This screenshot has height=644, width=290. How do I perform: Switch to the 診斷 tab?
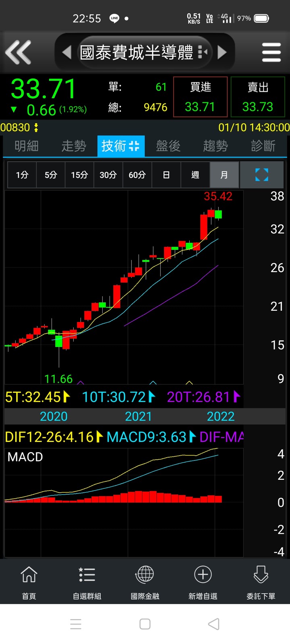coord(263,146)
